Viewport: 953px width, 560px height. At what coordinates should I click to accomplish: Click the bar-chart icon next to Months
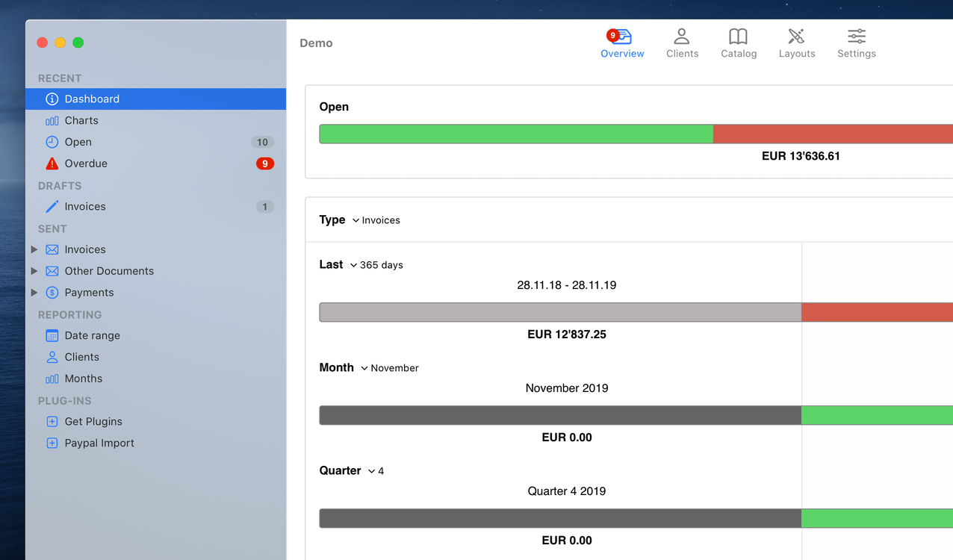click(x=51, y=379)
